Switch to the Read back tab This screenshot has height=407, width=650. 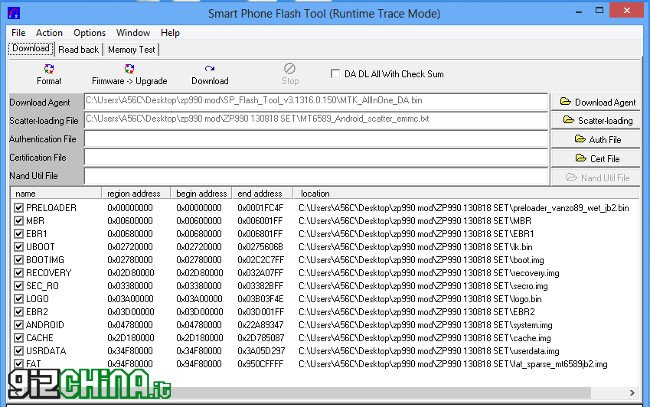click(x=78, y=50)
